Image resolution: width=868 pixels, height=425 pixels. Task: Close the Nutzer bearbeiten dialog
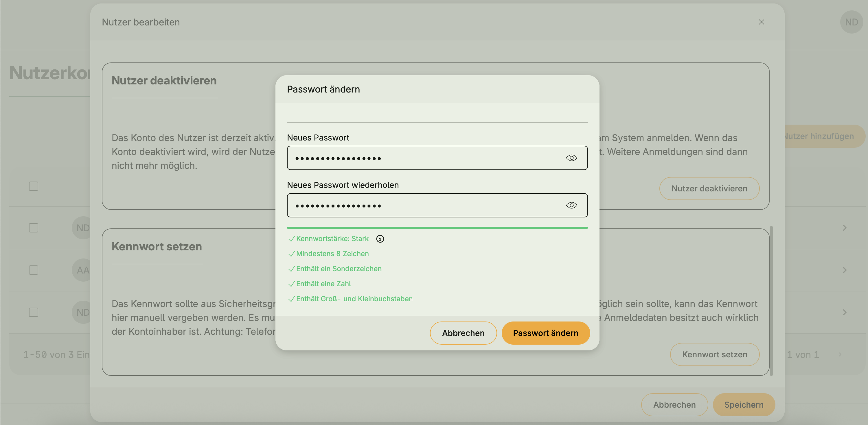coord(761,22)
